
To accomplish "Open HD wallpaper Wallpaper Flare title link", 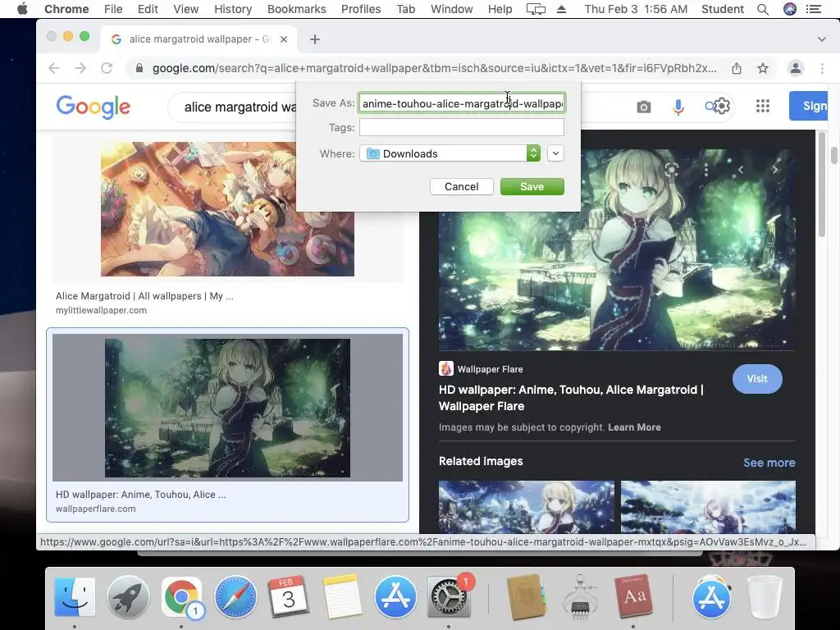I will point(571,398).
